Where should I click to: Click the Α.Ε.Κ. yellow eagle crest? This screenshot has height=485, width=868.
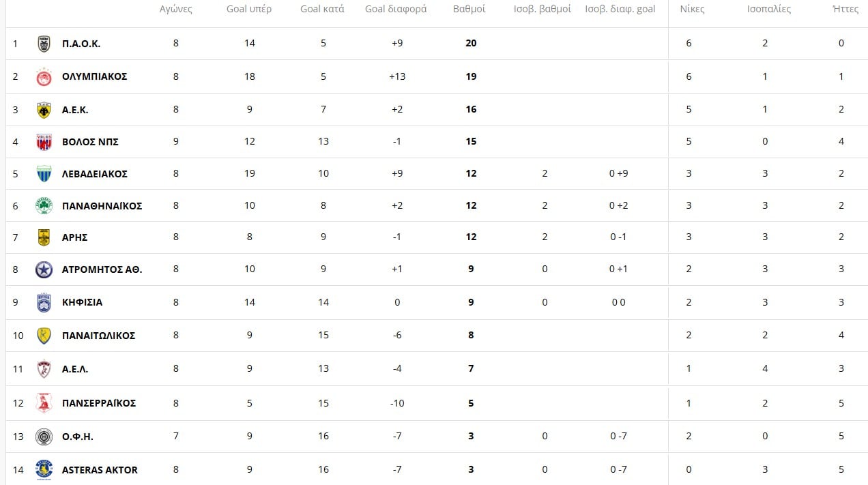pyautogui.click(x=44, y=110)
